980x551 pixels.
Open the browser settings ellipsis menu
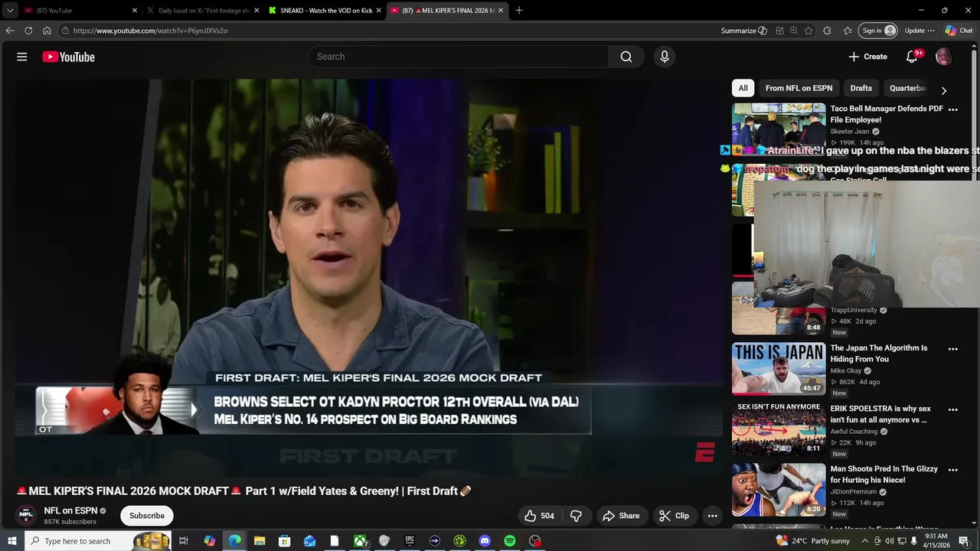click(x=930, y=31)
